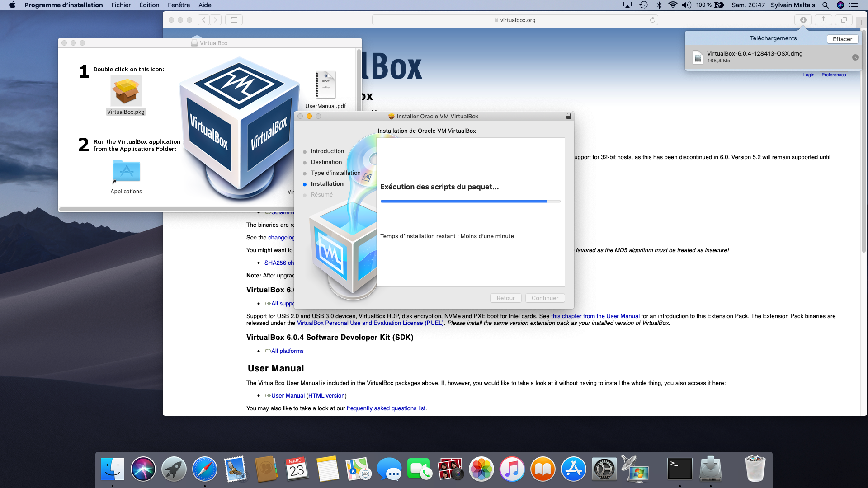The height and width of the screenshot is (488, 868).
Task: Toggle Safari sidebar button
Action: coord(234,20)
